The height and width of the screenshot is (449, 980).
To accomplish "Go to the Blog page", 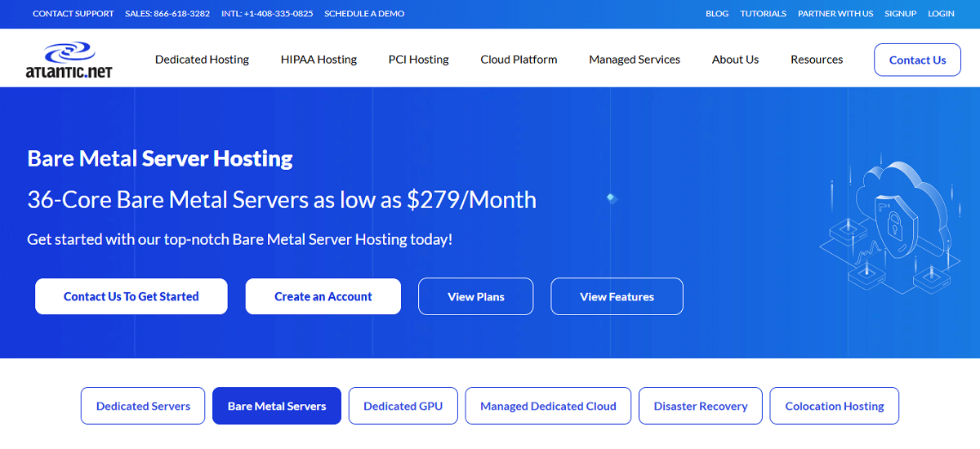I will pos(717,14).
